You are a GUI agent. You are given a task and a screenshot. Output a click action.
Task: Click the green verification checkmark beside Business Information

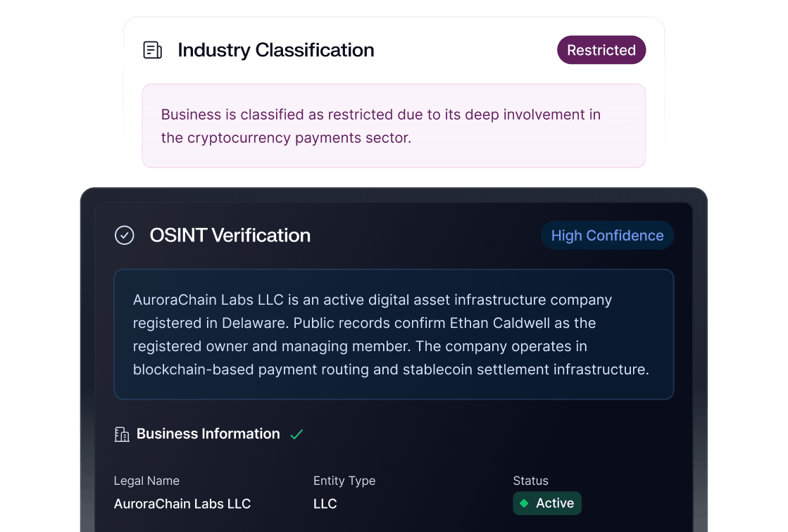click(296, 434)
